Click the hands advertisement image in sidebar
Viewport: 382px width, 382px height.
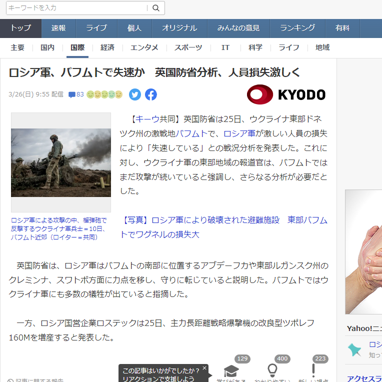pos(363,252)
